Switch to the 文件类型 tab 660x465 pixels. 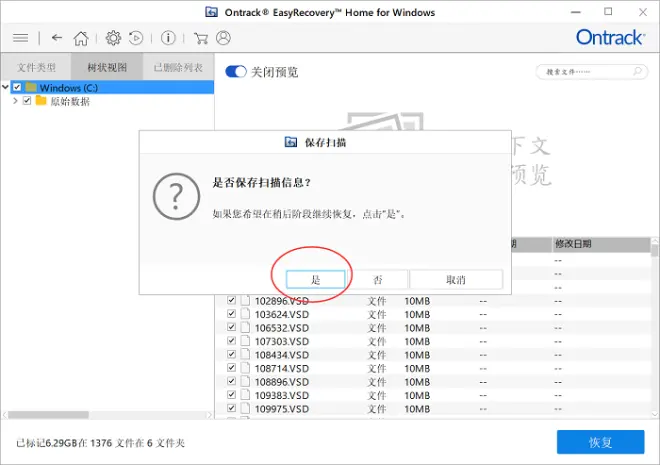point(36,67)
